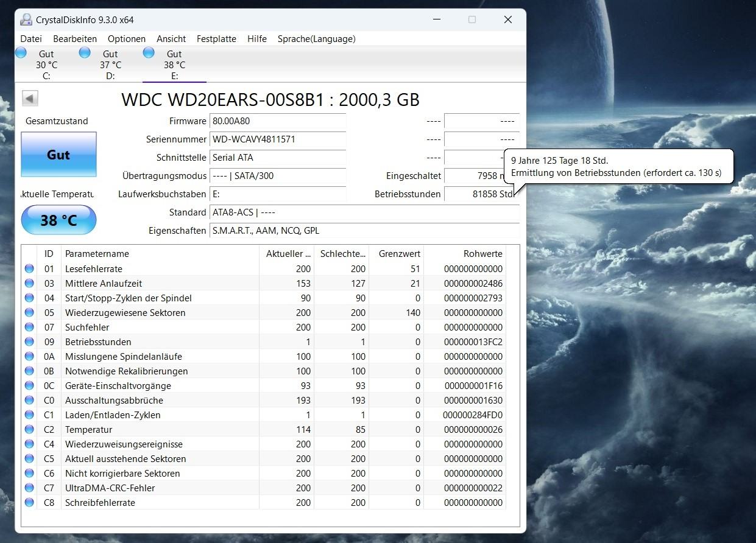
Task: Click the Parametername column header
Action: [x=160, y=254]
